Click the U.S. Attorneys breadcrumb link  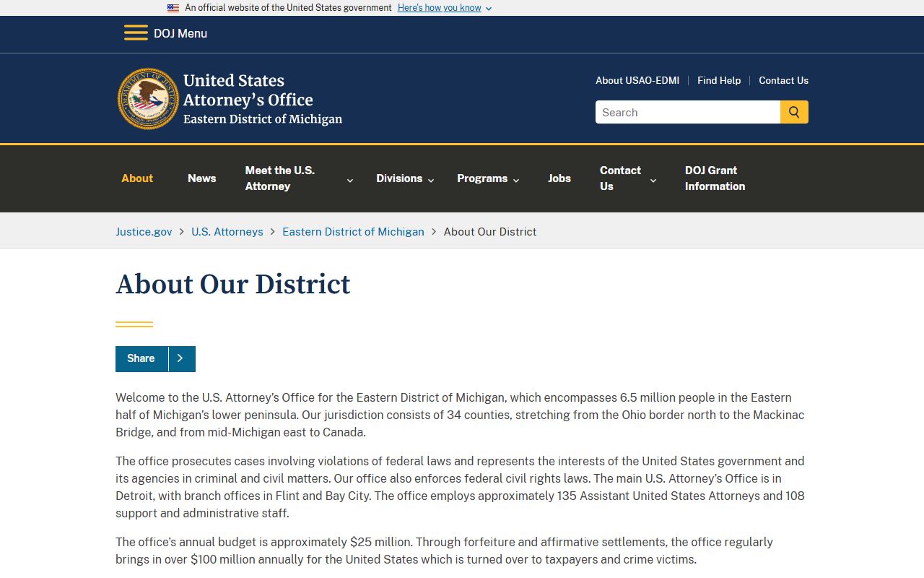(x=227, y=232)
